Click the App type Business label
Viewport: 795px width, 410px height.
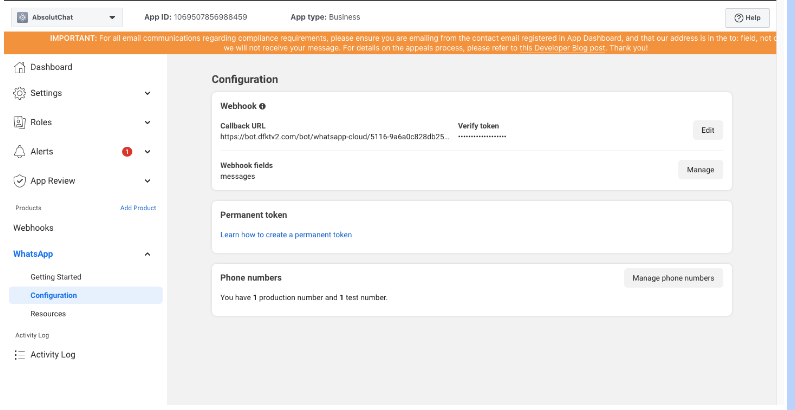pyautogui.click(x=326, y=17)
